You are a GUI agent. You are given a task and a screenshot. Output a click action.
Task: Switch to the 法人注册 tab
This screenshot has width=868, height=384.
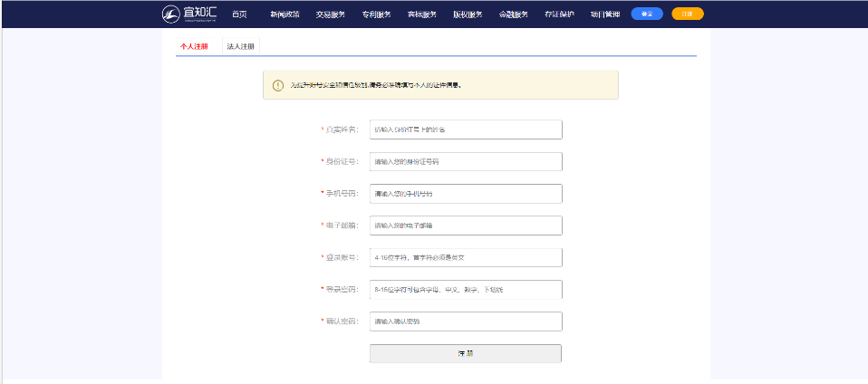pos(240,45)
